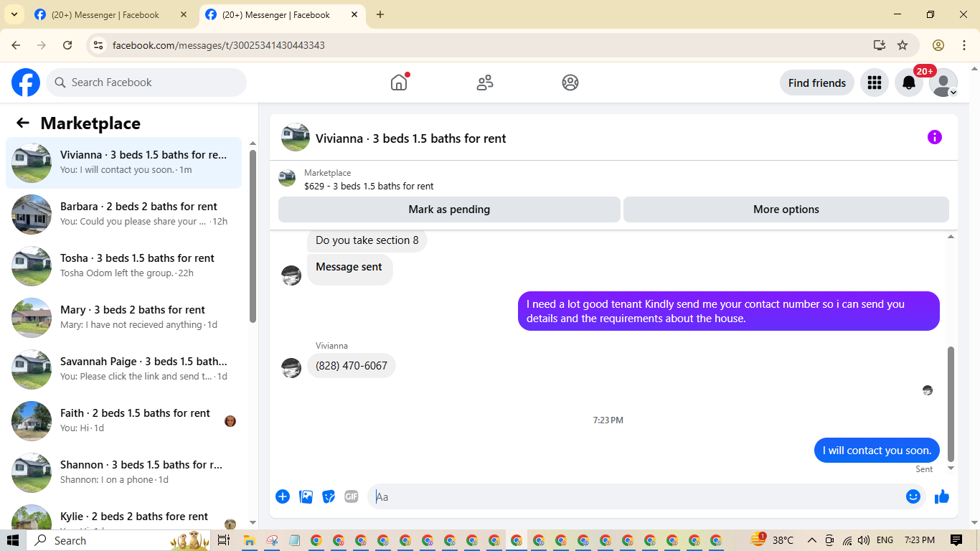Open Shannon 3 beds 1.5 baths chat

tap(124, 473)
